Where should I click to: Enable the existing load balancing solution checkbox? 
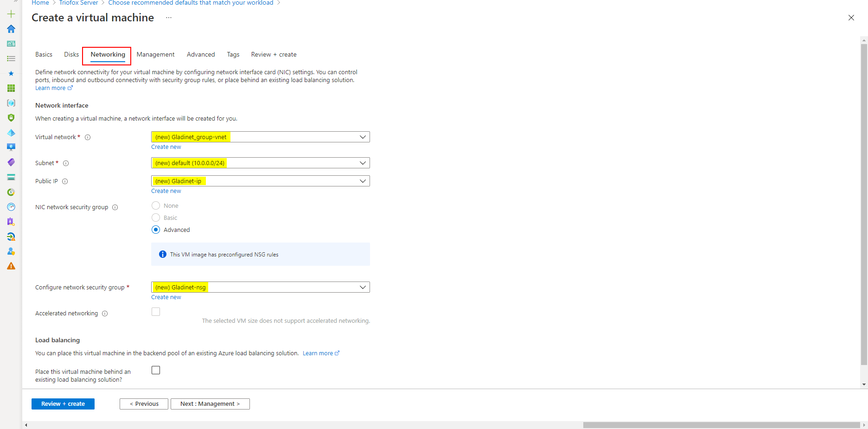pos(156,370)
